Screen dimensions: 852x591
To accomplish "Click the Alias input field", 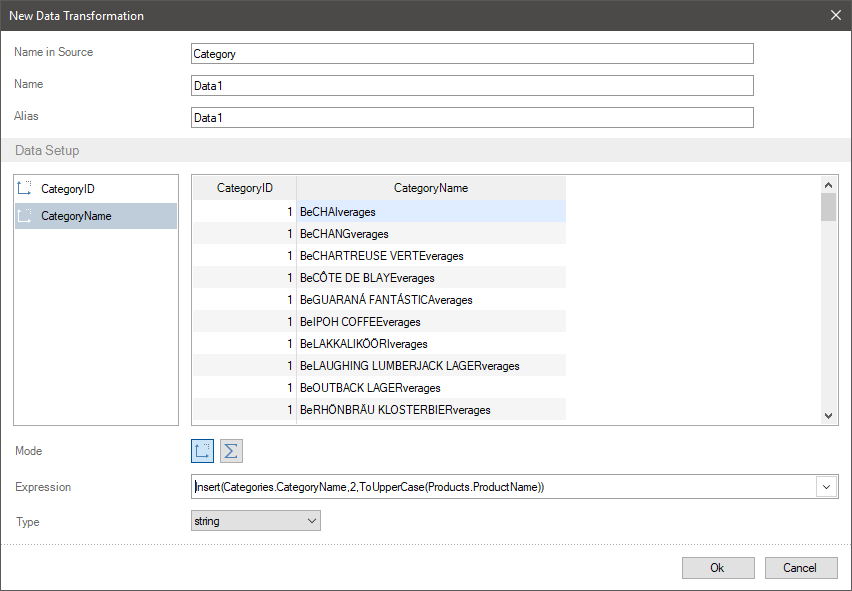I will point(471,118).
